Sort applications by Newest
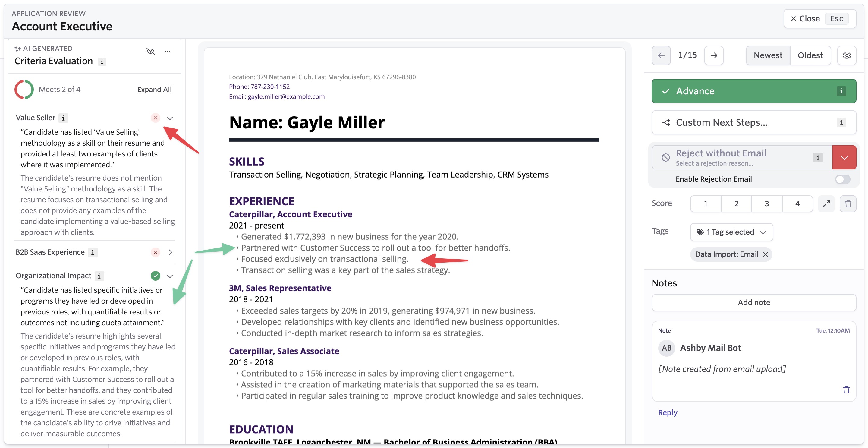868x448 pixels. 768,55
